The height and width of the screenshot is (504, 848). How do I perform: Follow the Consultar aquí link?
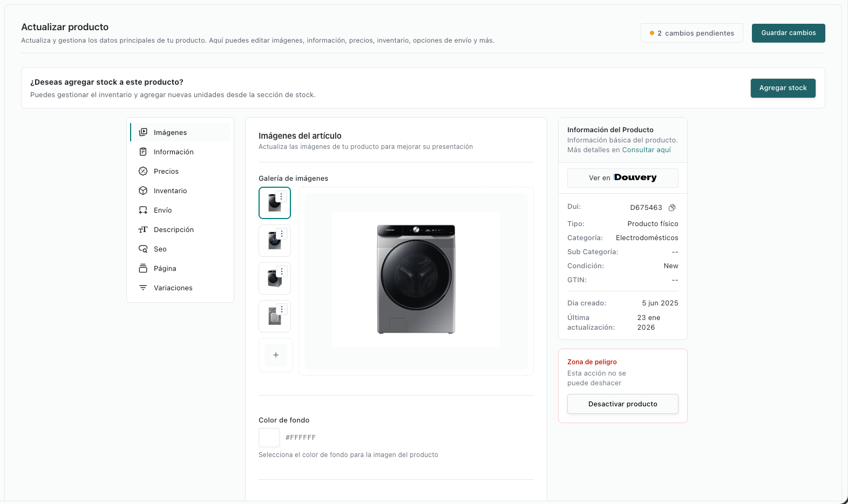tap(646, 150)
